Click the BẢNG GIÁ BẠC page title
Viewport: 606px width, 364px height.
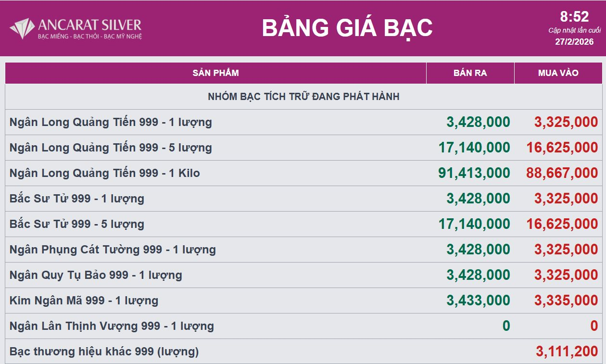pyautogui.click(x=347, y=28)
